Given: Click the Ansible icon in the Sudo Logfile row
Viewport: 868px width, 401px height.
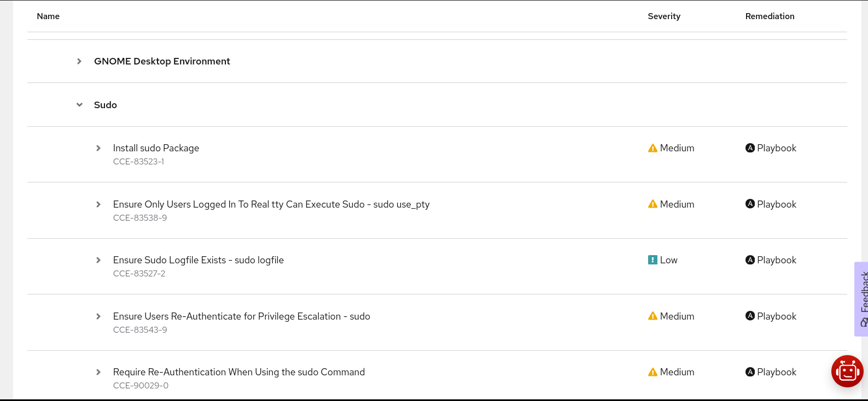Looking at the screenshot, I should 750,260.
